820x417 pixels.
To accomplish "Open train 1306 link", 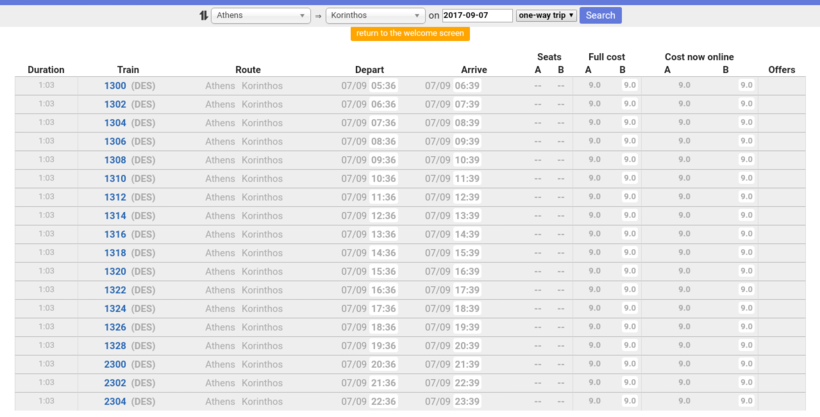I will 115,142.
